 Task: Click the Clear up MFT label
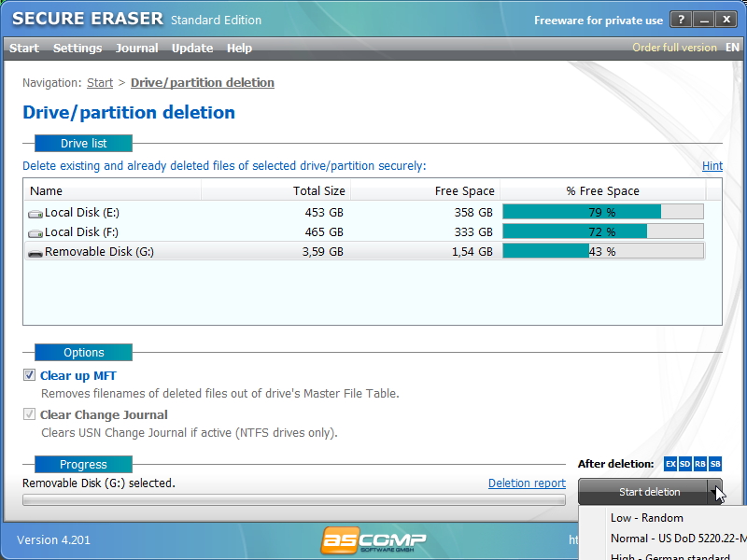pos(78,376)
